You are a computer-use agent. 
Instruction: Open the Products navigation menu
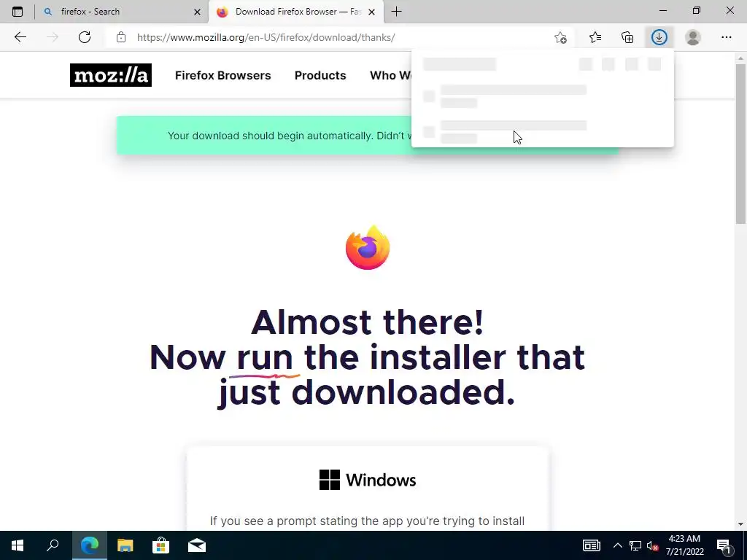[x=320, y=75]
